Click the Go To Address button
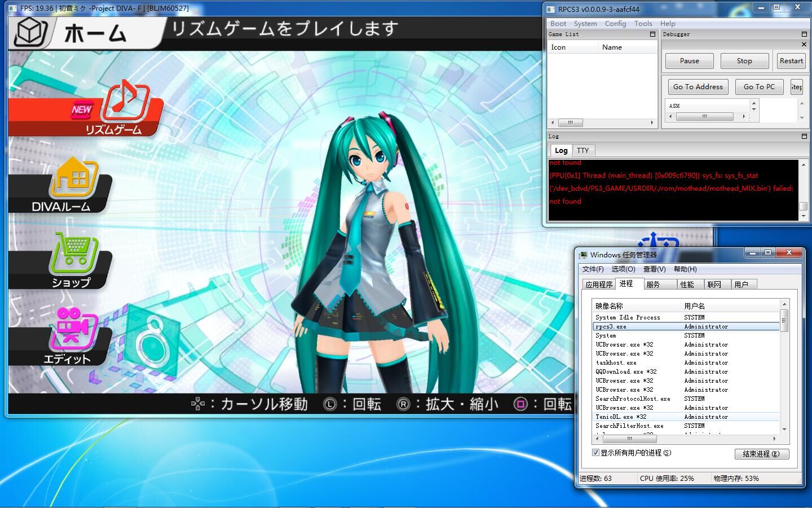The height and width of the screenshot is (508, 812). pyautogui.click(x=698, y=87)
